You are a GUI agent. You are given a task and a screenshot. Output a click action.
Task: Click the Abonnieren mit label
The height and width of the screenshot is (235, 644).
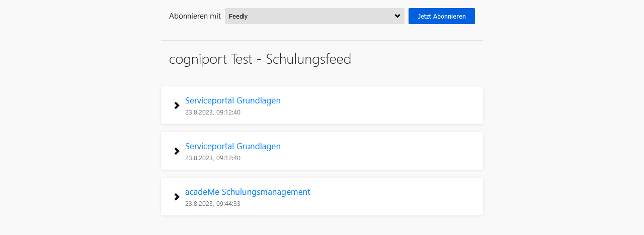(x=195, y=16)
